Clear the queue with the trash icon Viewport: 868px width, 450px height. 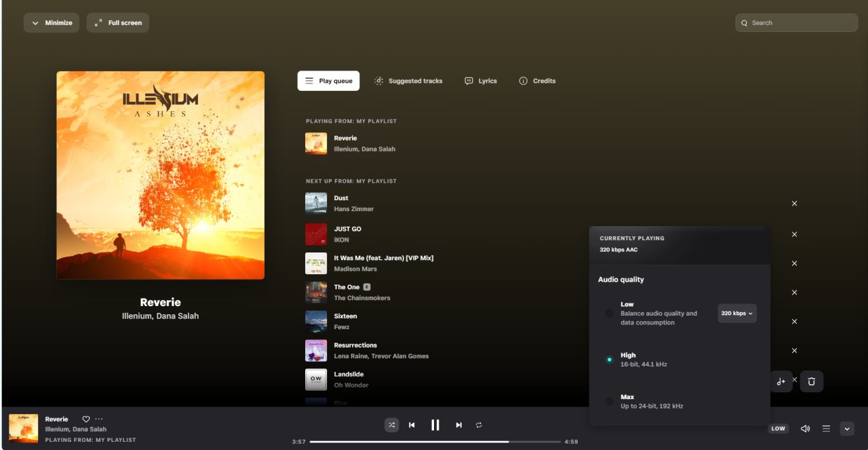coord(812,381)
